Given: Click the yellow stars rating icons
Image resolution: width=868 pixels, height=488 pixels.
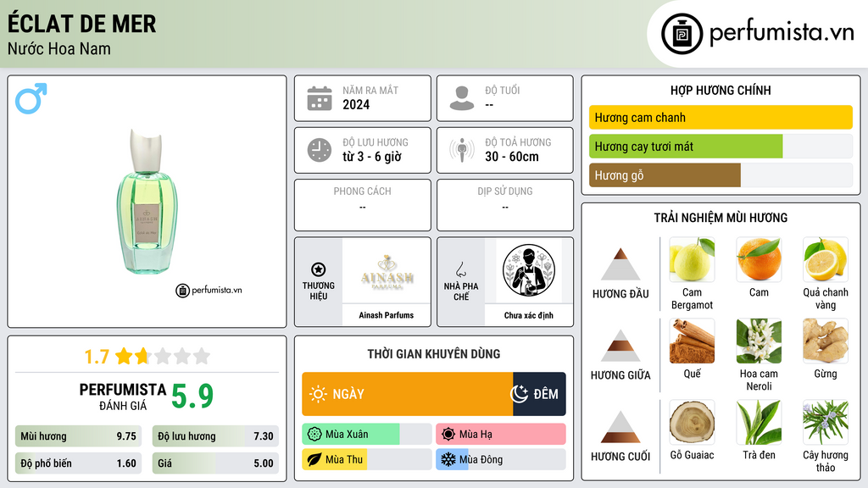Looking at the screenshot, I should 163,356.
